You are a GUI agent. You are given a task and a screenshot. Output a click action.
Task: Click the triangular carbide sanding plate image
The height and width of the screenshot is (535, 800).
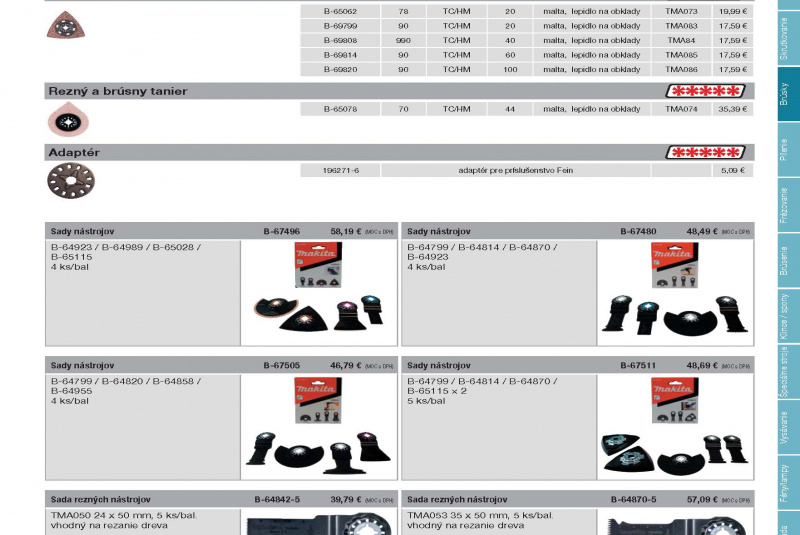pyautogui.click(x=66, y=26)
